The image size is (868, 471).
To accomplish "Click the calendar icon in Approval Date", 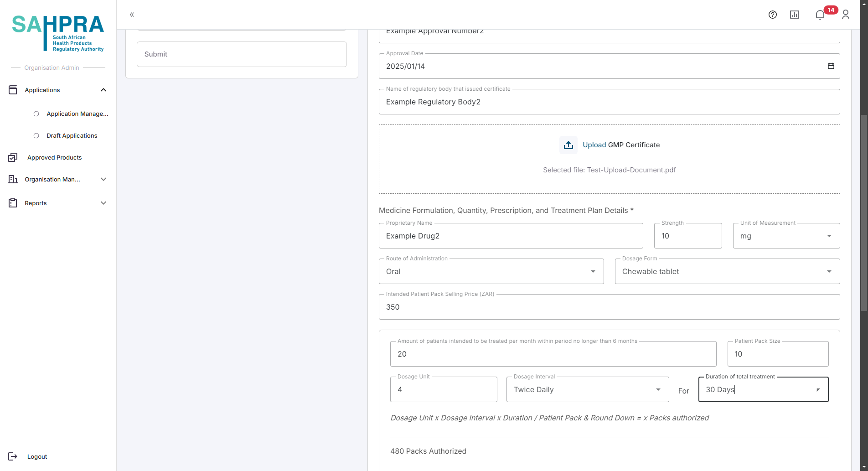I will click(831, 66).
